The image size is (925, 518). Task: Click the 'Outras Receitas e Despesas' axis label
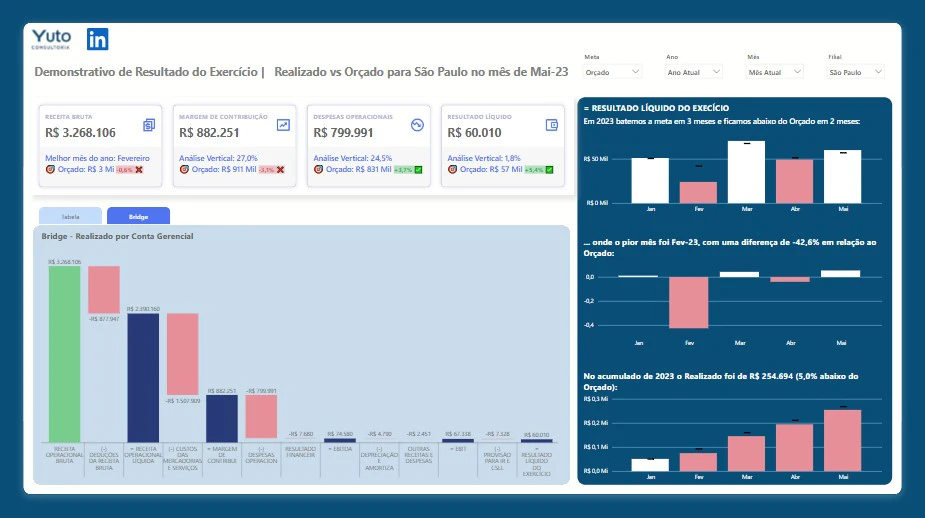coord(418,455)
